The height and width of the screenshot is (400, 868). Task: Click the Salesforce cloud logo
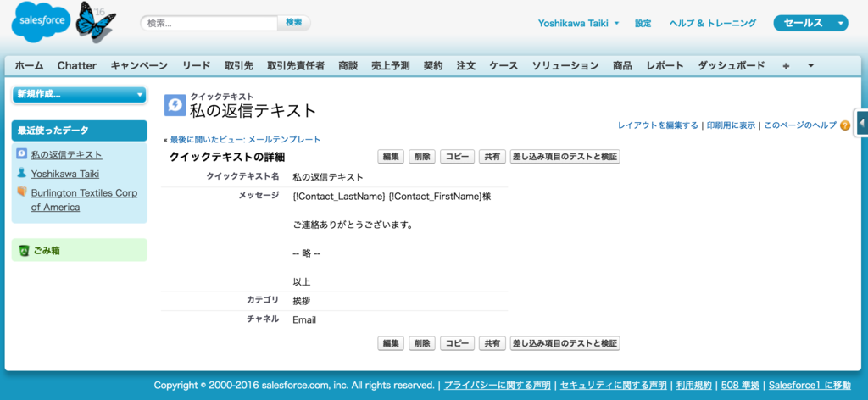tap(41, 22)
